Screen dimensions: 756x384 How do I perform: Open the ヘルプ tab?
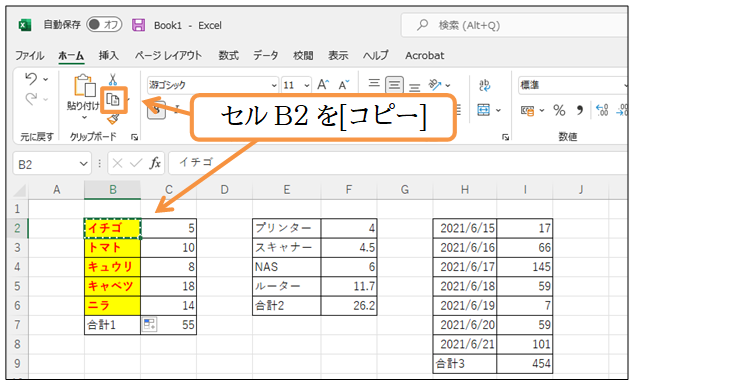tap(376, 55)
